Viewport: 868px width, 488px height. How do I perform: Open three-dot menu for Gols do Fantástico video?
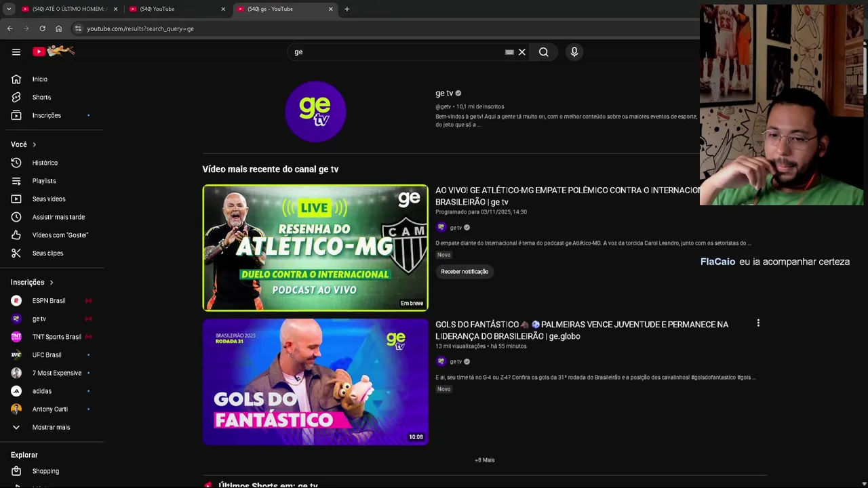[758, 323]
